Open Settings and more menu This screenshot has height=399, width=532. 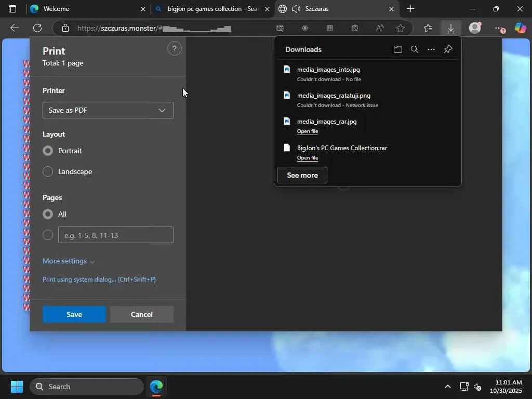(499, 28)
